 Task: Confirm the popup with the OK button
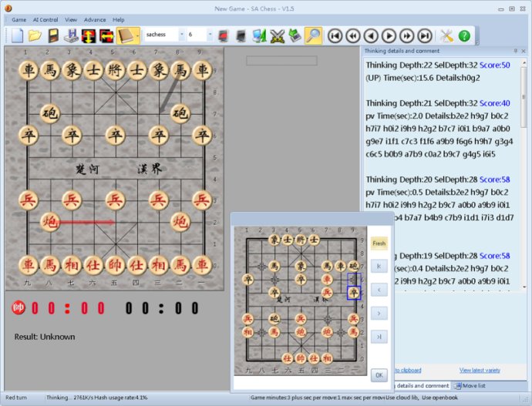[379, 375]
